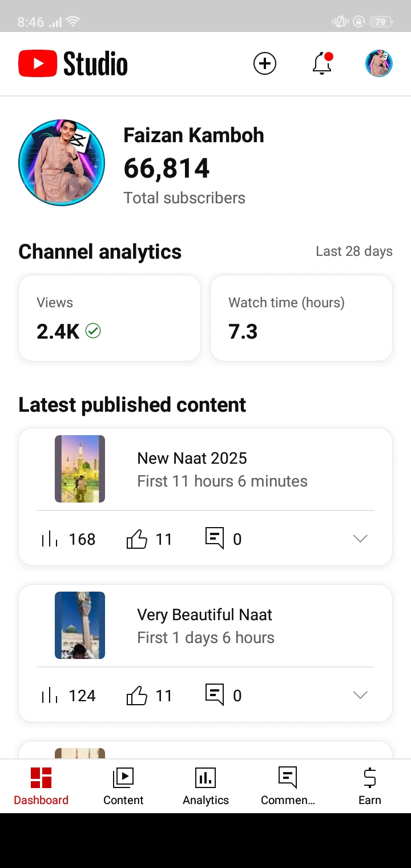411x868 pixels.
Task: Tap likes icon on Very Beautiful Naat
Action: coord(137,696)
